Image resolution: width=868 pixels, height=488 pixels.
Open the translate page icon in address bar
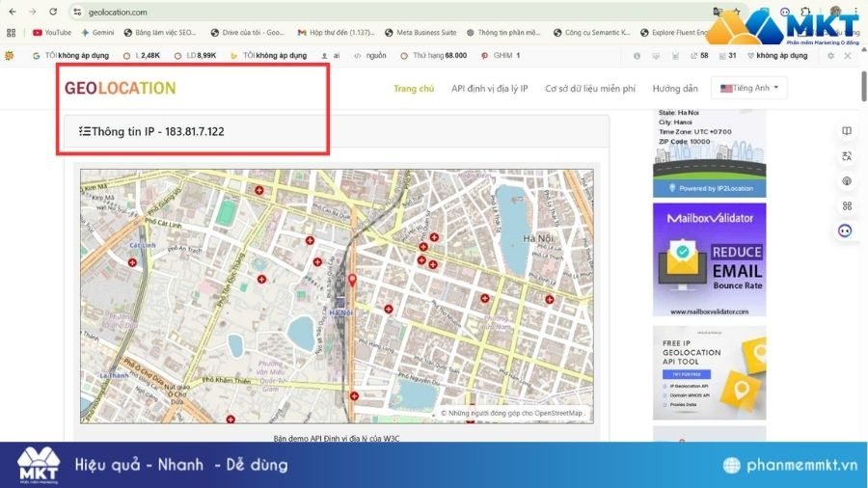[718, 12]
